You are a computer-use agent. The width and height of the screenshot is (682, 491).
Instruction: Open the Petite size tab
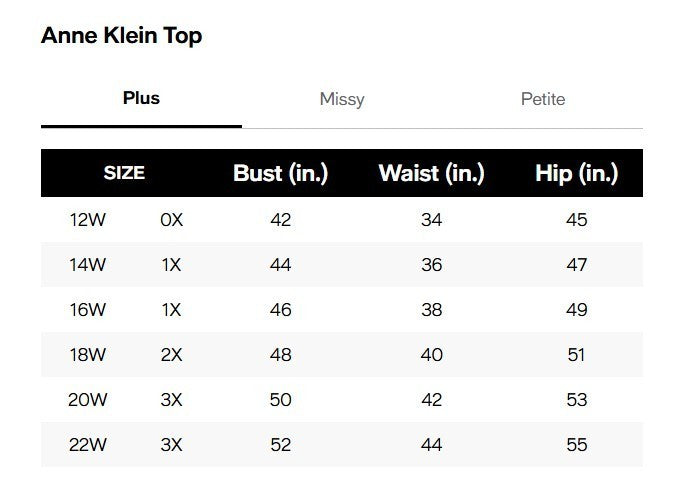pos(543,99)
